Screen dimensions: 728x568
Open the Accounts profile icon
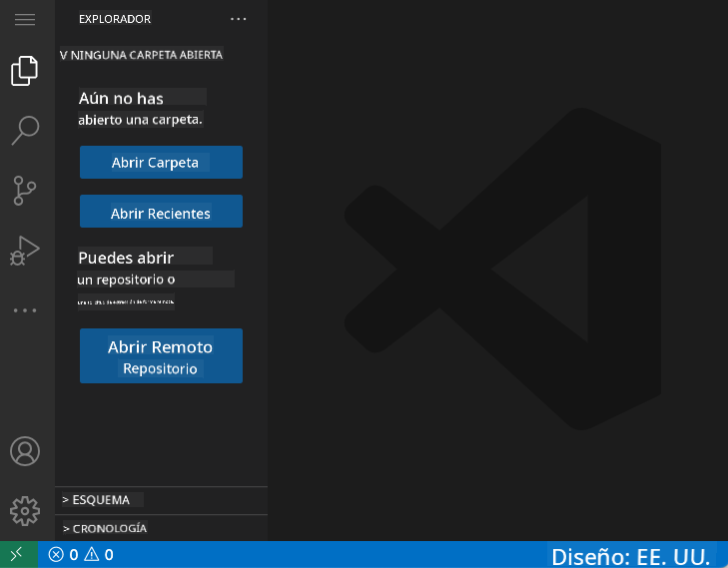(25, 450)
